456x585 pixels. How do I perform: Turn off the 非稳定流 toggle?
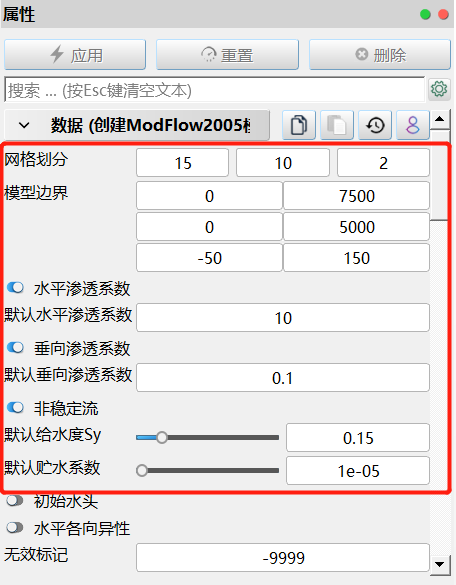click(15, 407)
